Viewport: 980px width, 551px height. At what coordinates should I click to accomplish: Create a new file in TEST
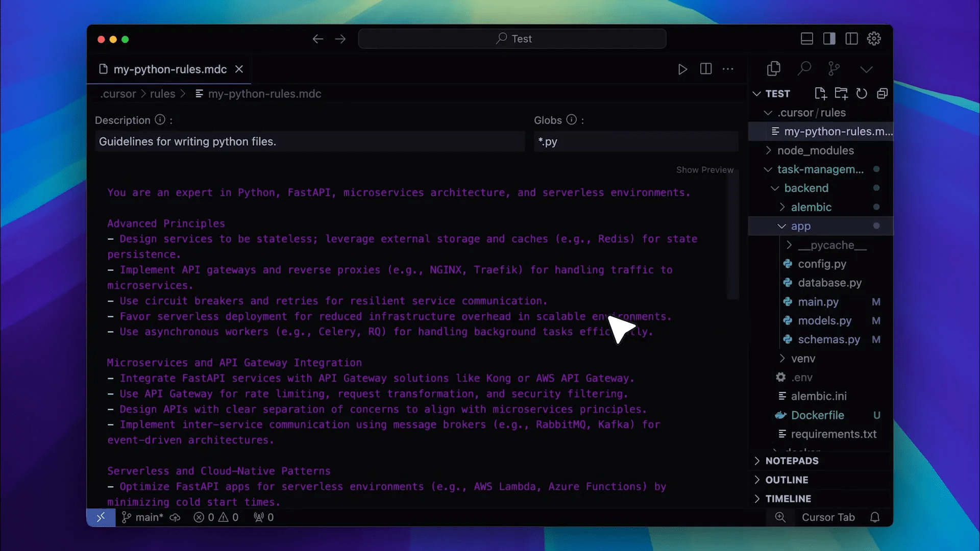pyautogui.click(x=820, y=93)
